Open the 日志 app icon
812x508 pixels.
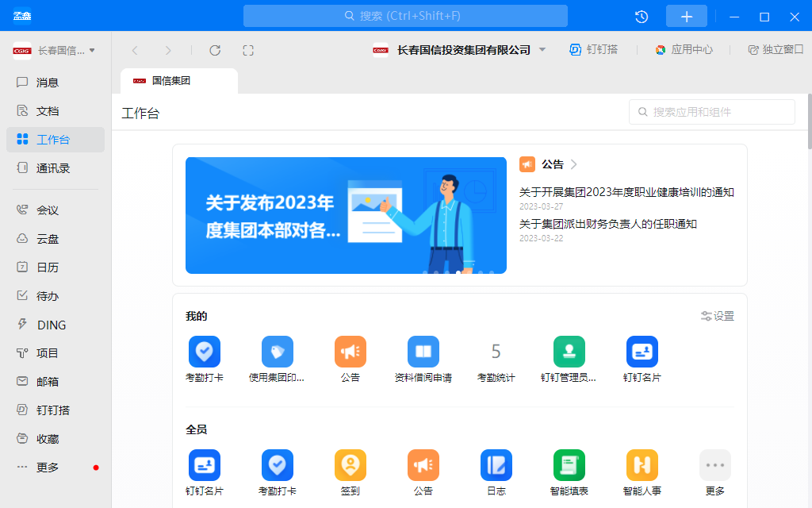pyautogui.click(x=496, y=465)
